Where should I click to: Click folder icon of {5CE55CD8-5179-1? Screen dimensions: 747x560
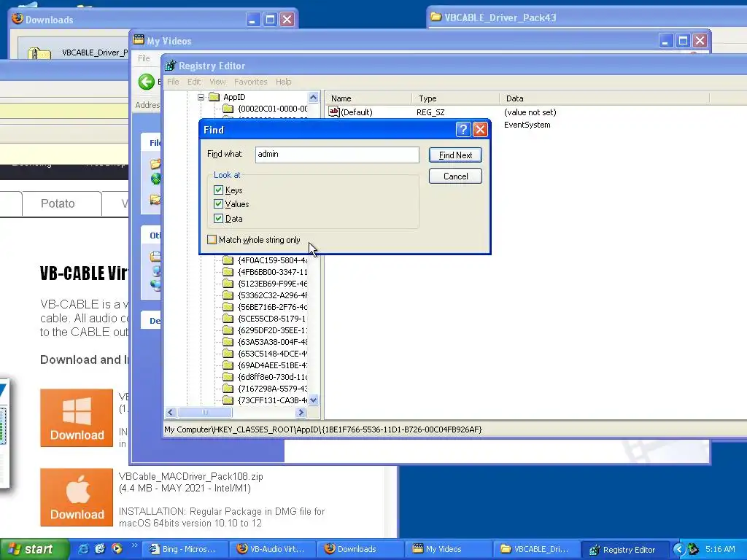(228, 319)
